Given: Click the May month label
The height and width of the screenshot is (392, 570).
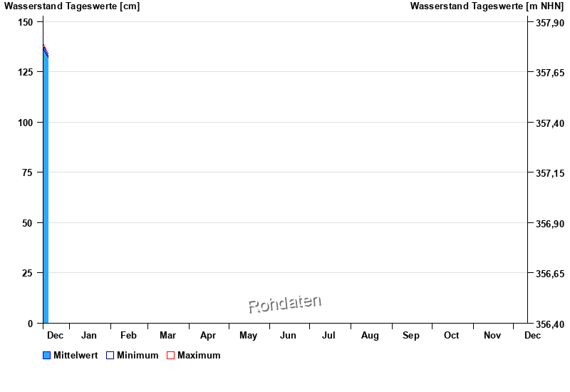Looking at the screenshot, I should click(248, 335).
